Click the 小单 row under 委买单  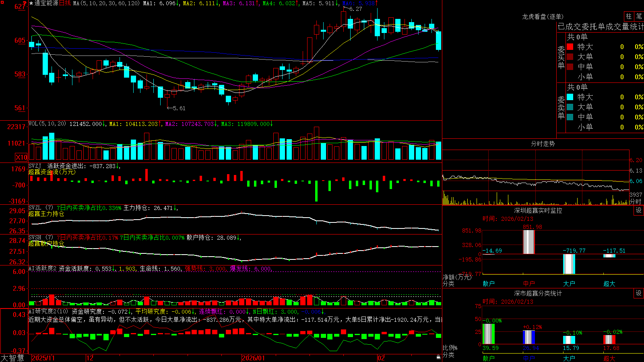click(x=605, y=77)
